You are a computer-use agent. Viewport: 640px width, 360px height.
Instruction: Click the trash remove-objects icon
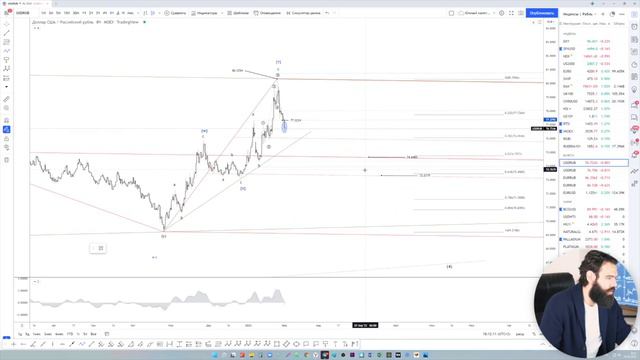[7, 160]
